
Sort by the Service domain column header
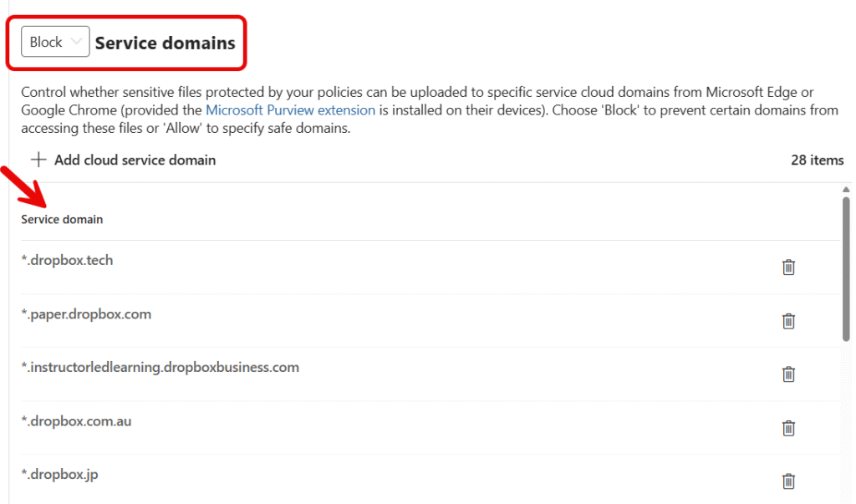62,219
